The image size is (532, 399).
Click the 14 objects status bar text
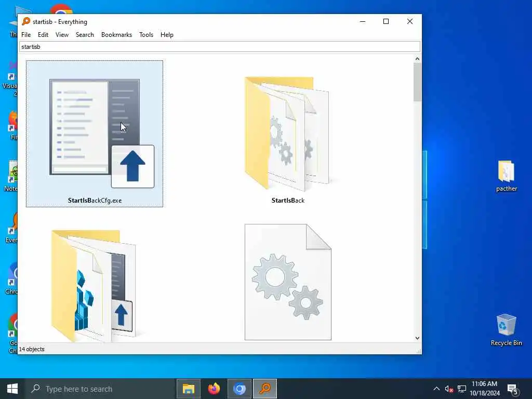(x=32, y=349)
